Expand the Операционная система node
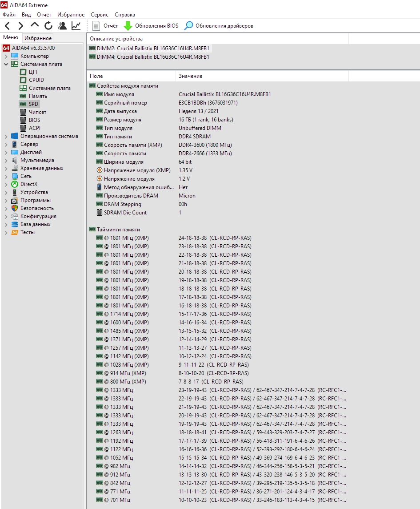 pos(6,136)
